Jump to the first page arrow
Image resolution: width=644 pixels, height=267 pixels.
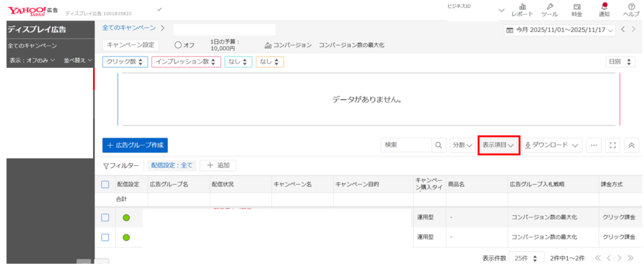click(597, 258)
